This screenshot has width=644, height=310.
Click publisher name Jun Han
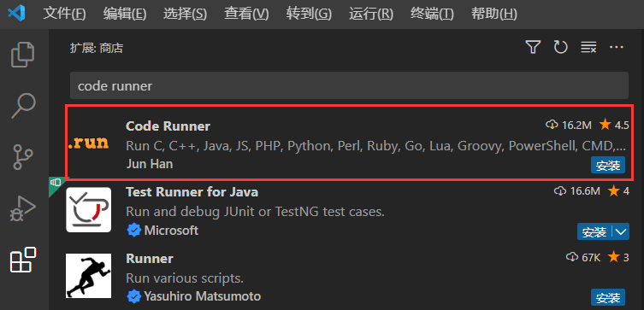pos(149,164)
